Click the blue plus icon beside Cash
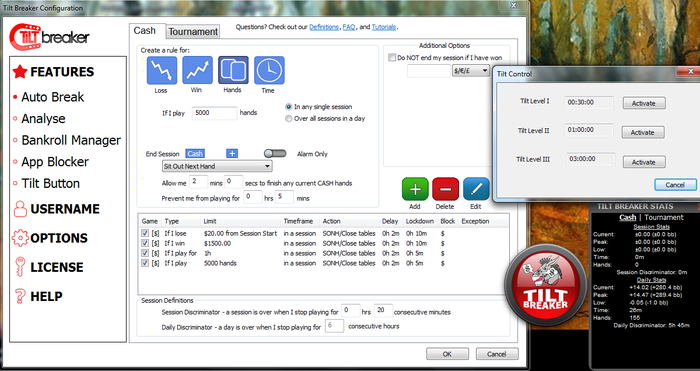 coord(232,154)
